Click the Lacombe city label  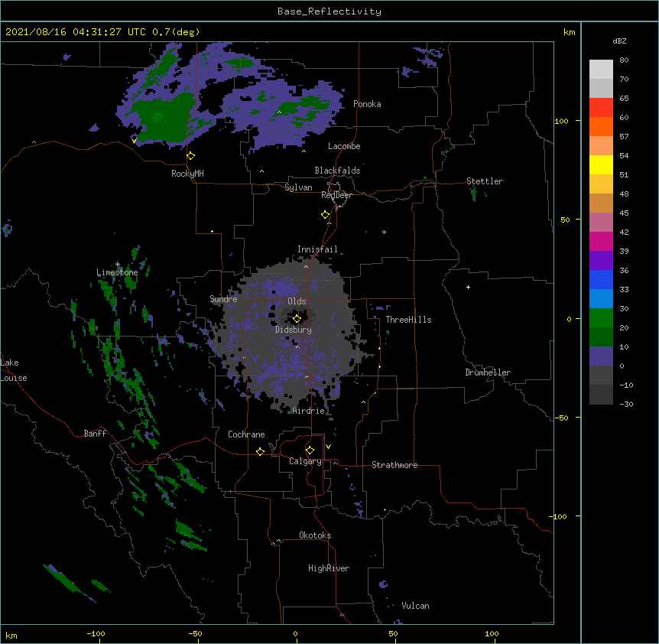pyautogui.click(x=344, y=146)
